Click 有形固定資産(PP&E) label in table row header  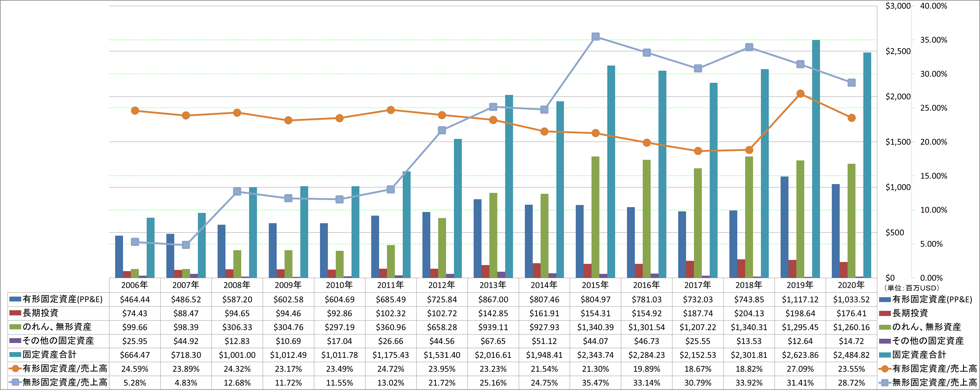(x=62, y=299)
